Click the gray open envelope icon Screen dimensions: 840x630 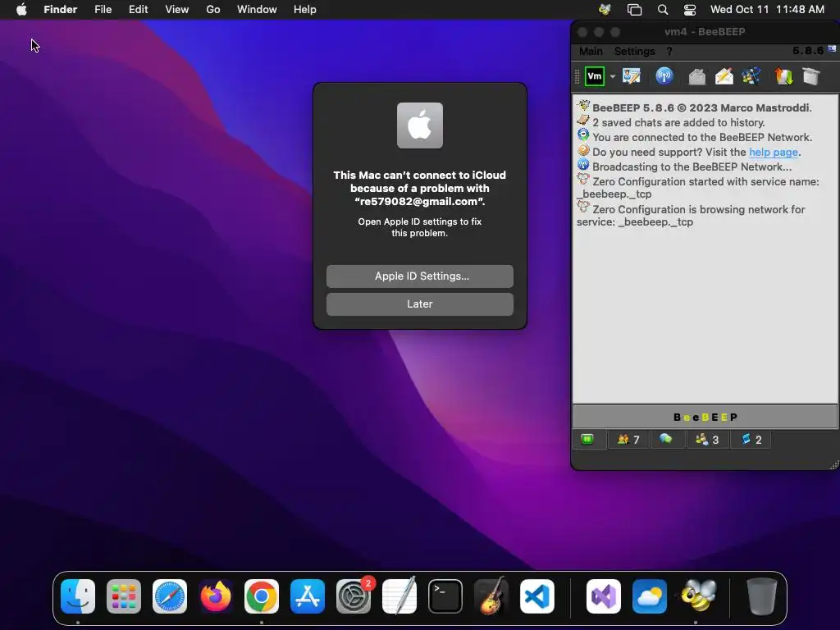coord(696,76)
